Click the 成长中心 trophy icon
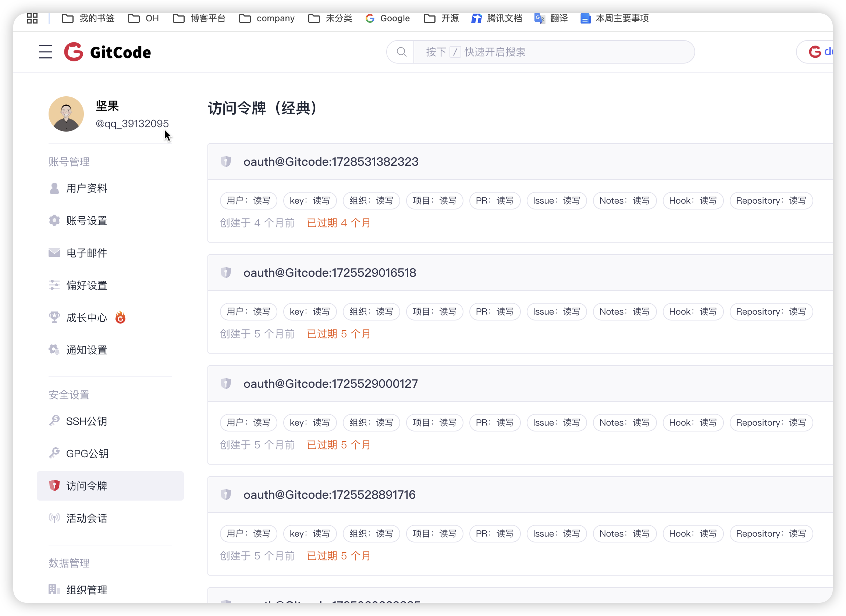846x616 pixels. click(x=54, y=317)
